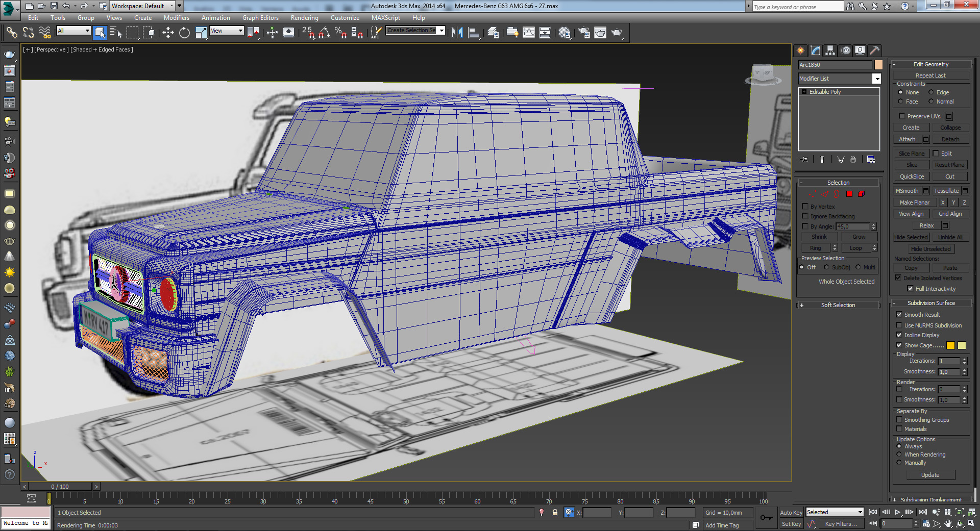Select the Select and Link tool

click(11, 33)
